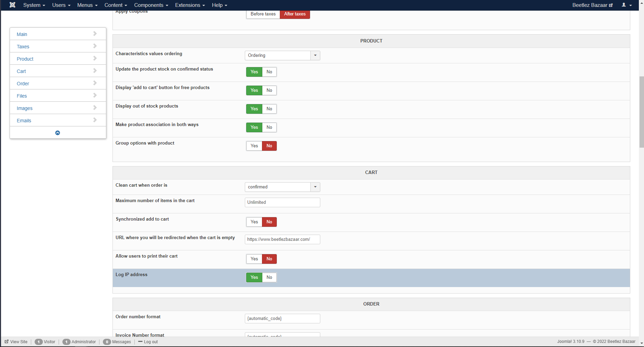644x347 pixels.
Task: Select Before taxes for Apply coupons
Action: [x=263, y=14]
